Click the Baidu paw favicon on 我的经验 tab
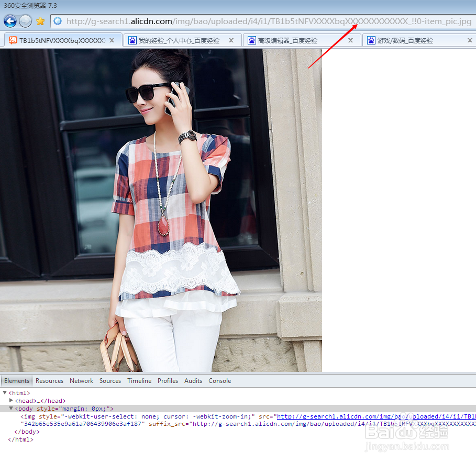 click(x=132, y=40)
